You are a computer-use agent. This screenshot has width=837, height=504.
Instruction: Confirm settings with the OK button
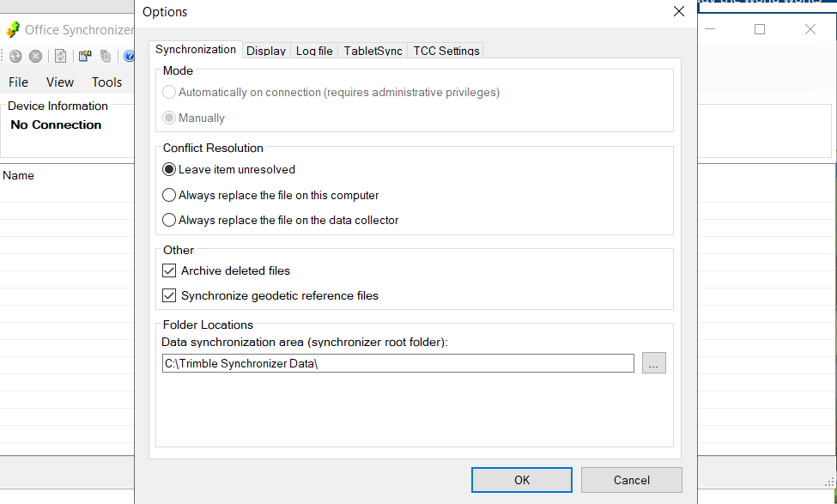(x=521, y=479)
